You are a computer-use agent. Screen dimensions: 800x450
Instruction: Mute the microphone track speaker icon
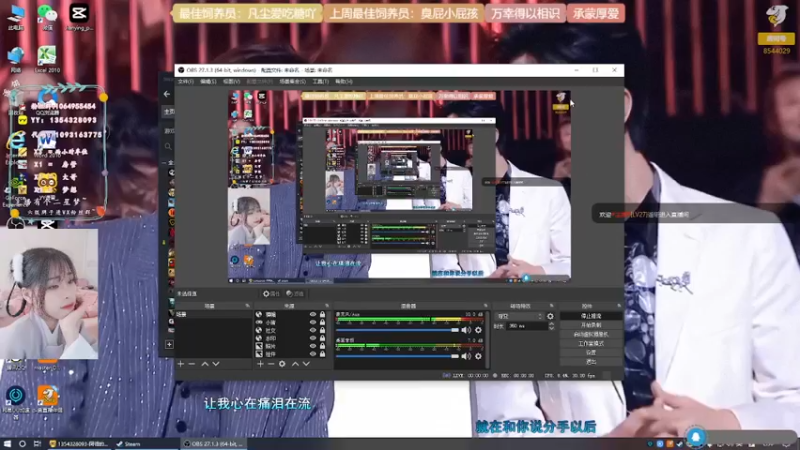pos(466,330)
